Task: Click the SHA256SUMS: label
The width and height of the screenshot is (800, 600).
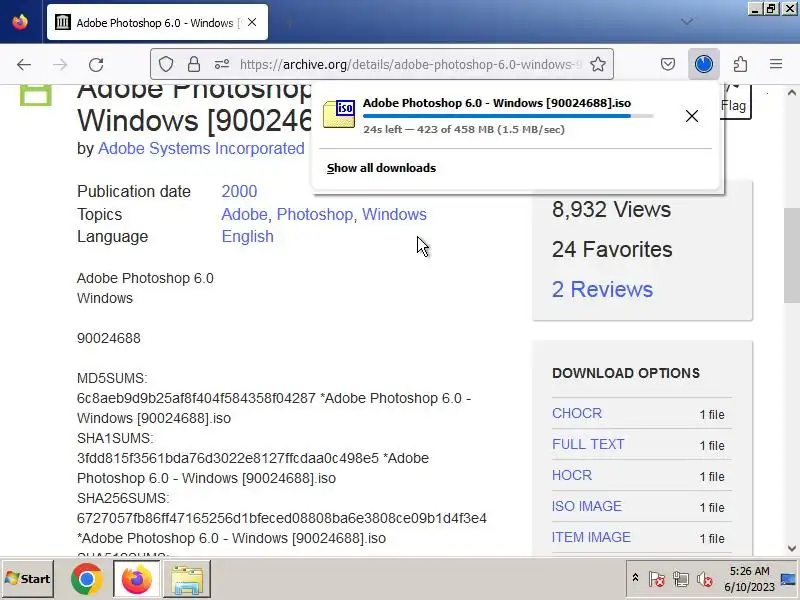Action: point(123,498)
